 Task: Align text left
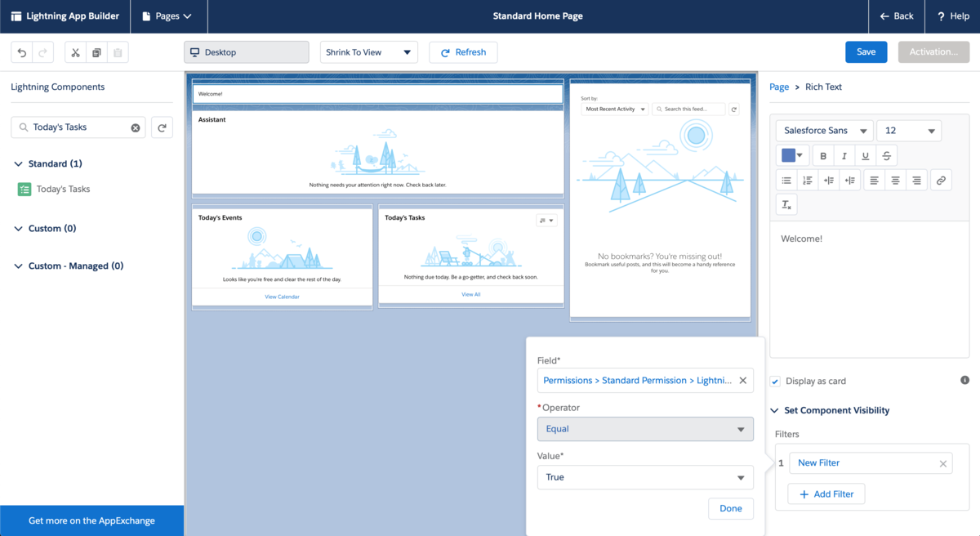(x=875, y=181)
